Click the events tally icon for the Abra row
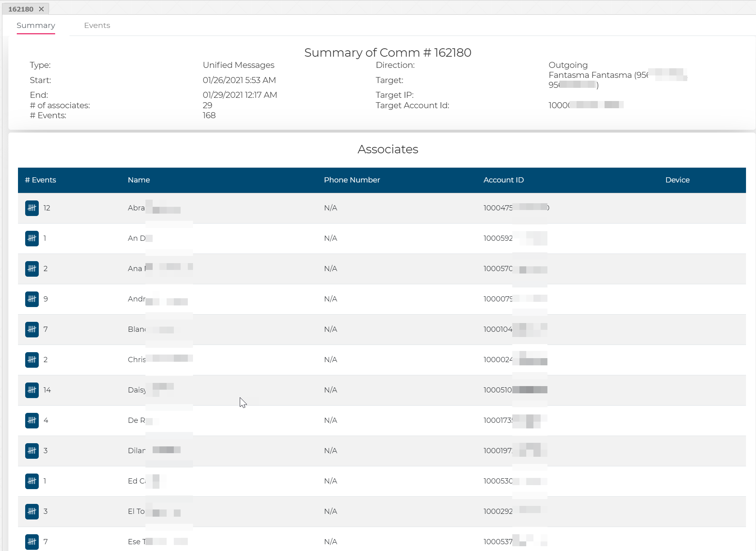 32,208
